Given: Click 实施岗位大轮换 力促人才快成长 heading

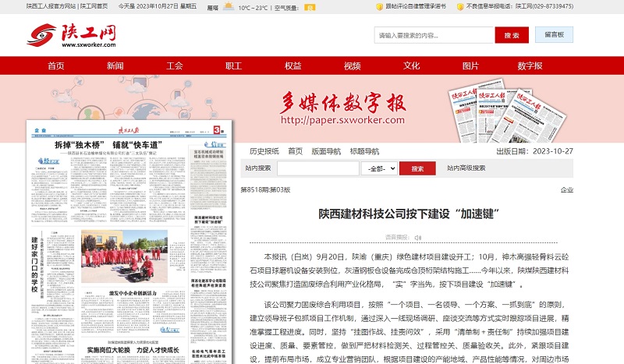Looking at the screenshot, I should 133,350.
